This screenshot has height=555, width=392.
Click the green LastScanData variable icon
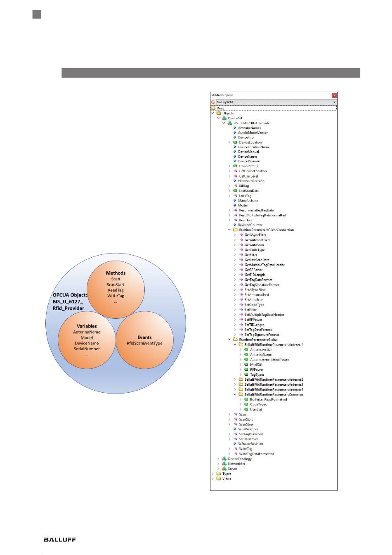point(235,191)
